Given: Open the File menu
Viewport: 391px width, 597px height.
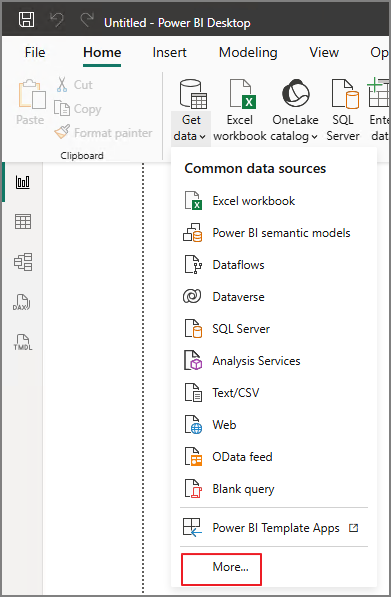Looking at the screenshot, I should point(35,53).
